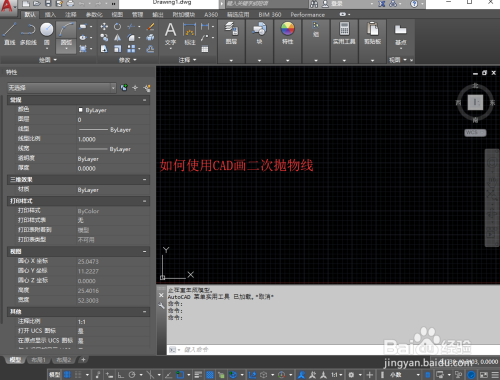Click the add new layout plus button
This screenshot has height=380, width=500.
click(x=83, y=360)
